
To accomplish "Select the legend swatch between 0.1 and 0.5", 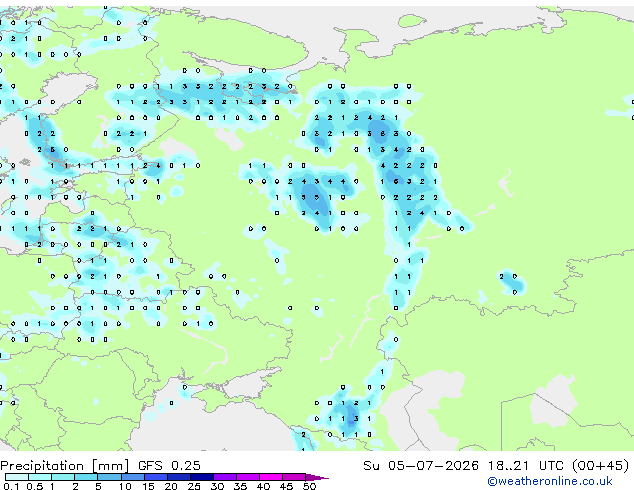I will pyautogui.click(x=17, y=477).
